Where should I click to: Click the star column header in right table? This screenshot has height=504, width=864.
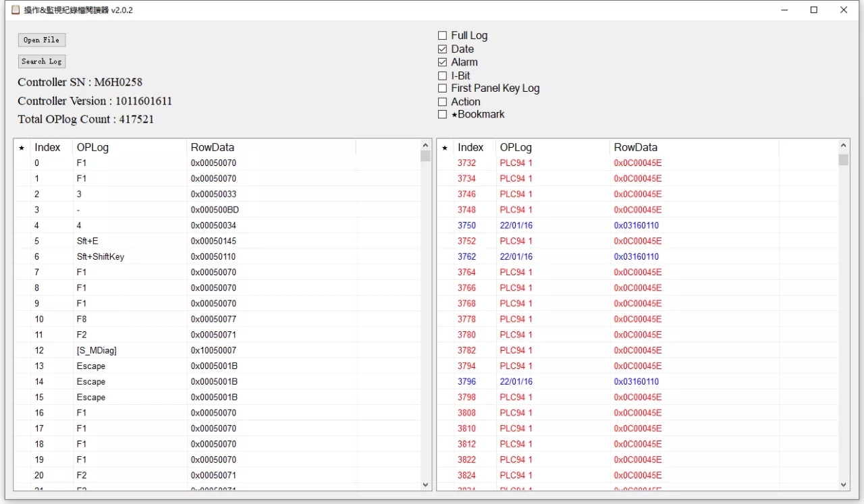click(x=445, y=147)
